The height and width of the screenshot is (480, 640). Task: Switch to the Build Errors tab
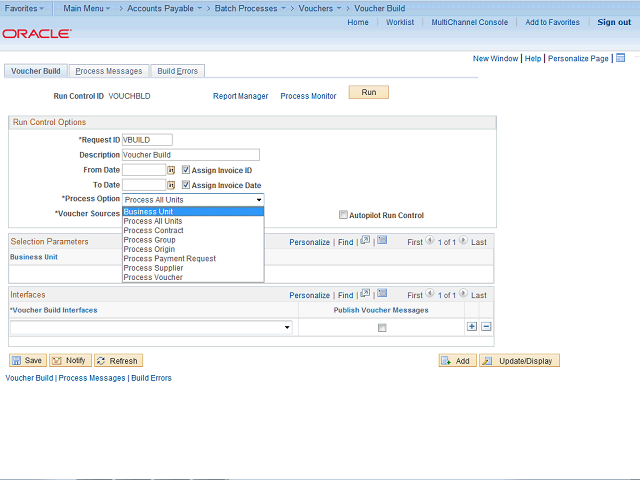coord(178,71)
